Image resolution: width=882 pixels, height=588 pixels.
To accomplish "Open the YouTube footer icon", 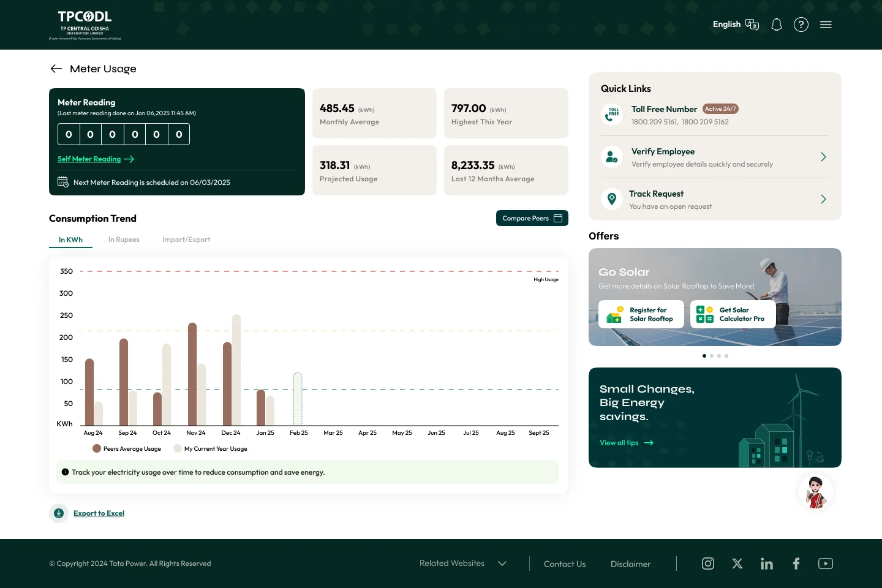I will point(826,563).
